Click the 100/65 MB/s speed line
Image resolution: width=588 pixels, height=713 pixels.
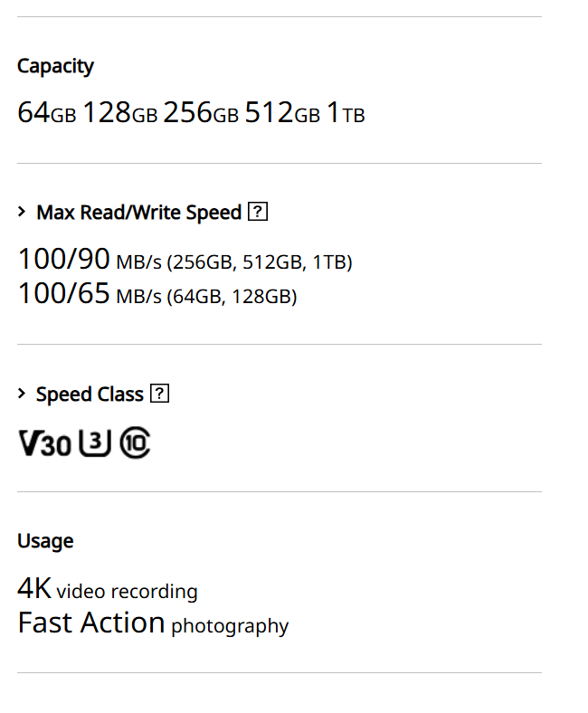click(x=157, y=294)
